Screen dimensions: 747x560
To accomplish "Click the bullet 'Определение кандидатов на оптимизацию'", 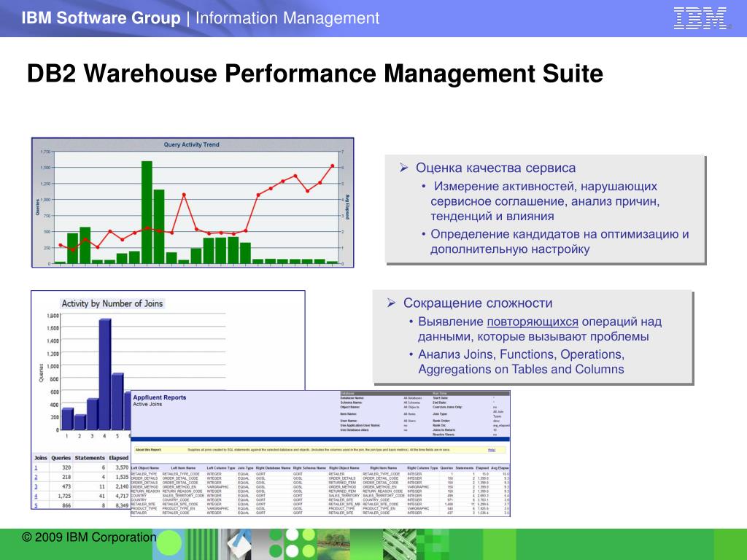I will [560, 241].
